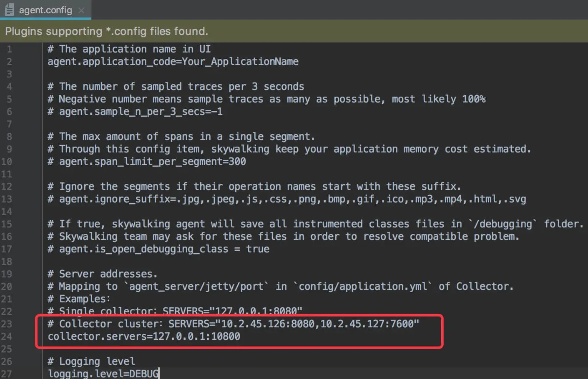This screenshot has width=588, height=379.
Task: Select the agent.config editor tab
Action: (45, 10)
